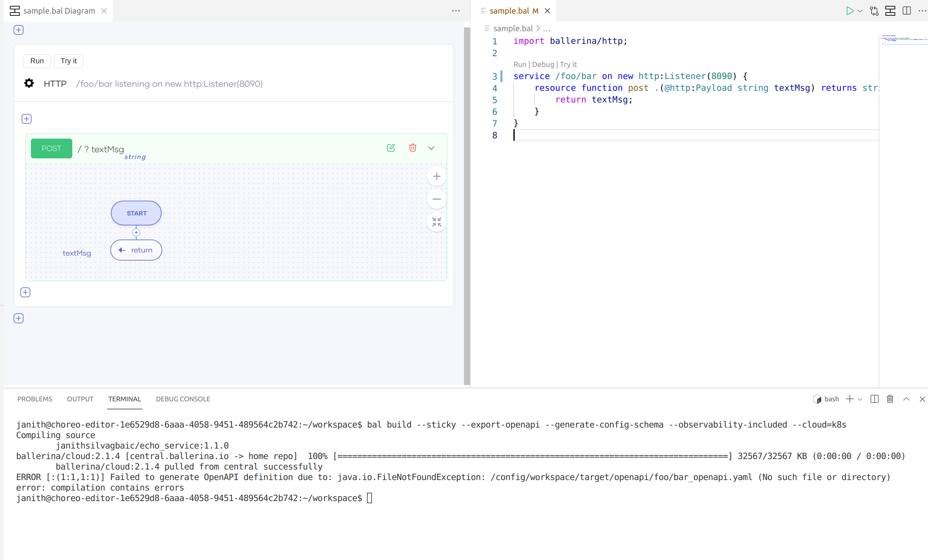Open the DEBUG CONSOLE tab
This screenshot has height=560, width=928.
pyautogui.click(x=183, y=399)
